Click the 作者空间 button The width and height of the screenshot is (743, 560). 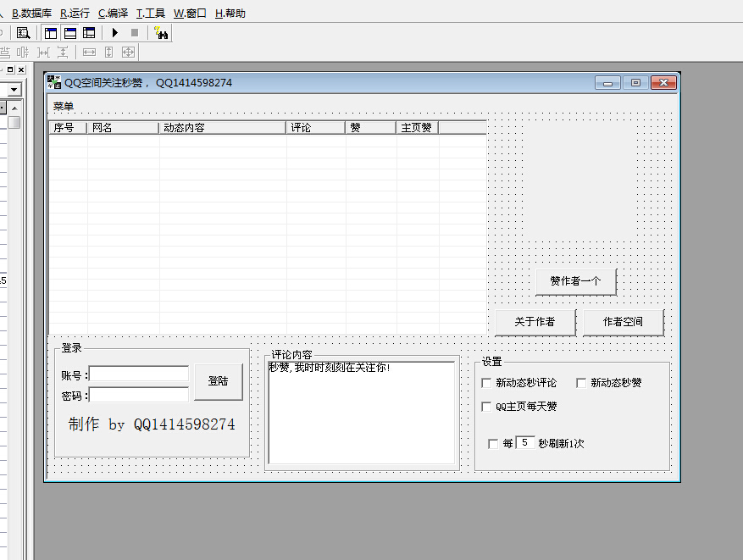coord(623,322)
